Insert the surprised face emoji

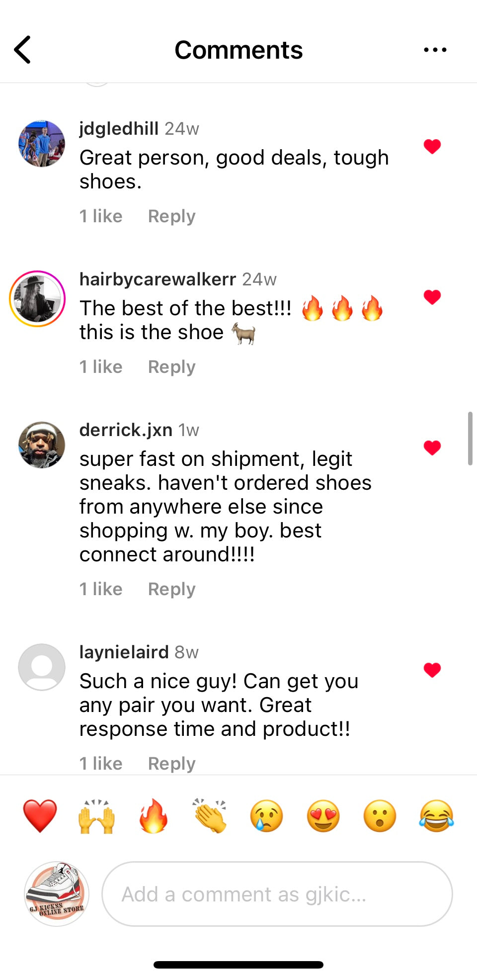380,816
